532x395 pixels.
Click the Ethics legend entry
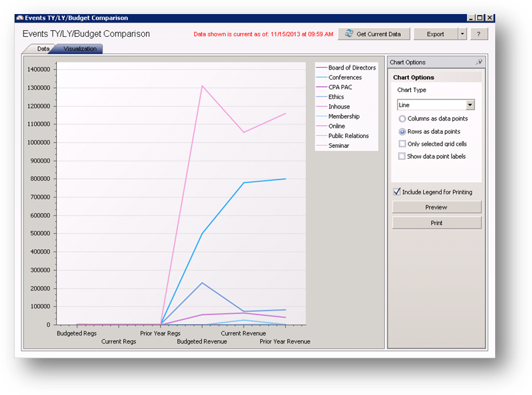click(x=330, y=96)
